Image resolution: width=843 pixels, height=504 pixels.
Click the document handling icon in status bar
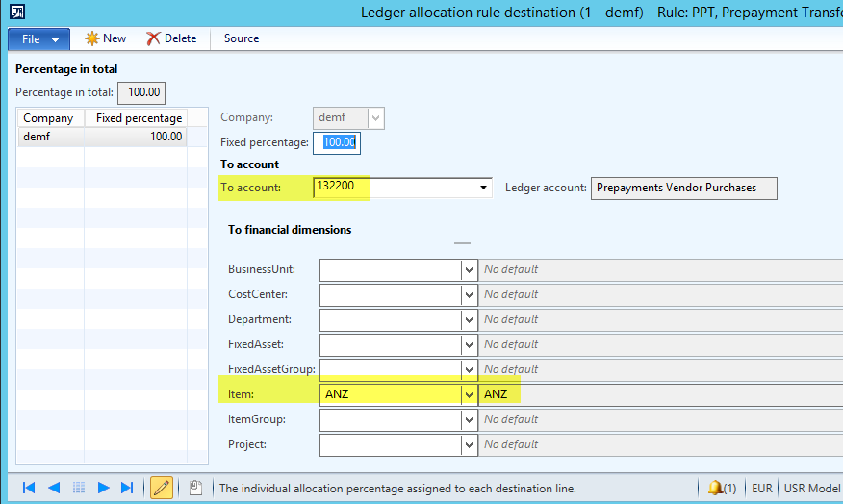click(195, 488)
